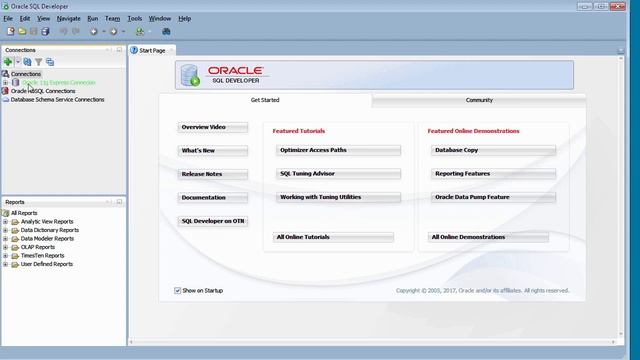The image size is (640, 360).
Task: Open the Tools menu
Action: pyautogui.click(x=134, y=18)
